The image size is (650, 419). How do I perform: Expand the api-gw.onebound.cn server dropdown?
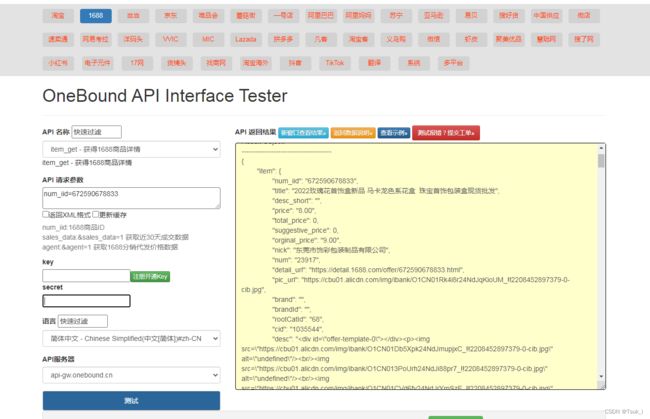click(x=131, y=375)
